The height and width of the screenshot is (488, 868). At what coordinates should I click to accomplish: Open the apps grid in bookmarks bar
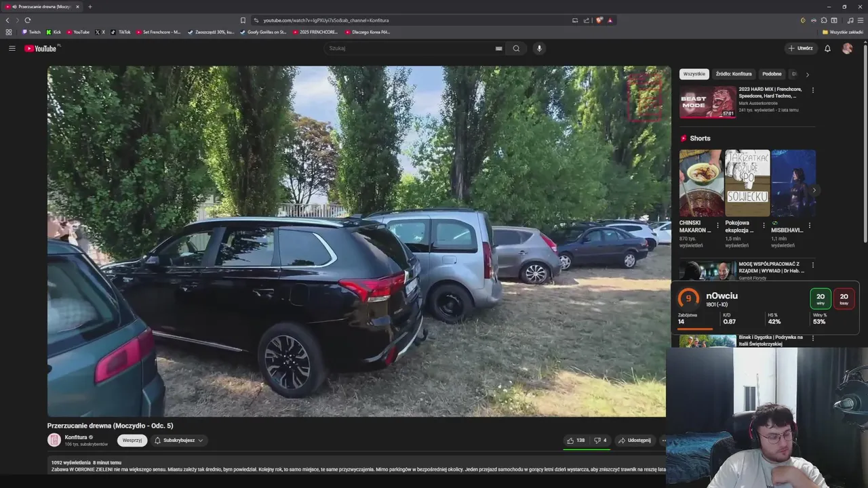(9, 32)
